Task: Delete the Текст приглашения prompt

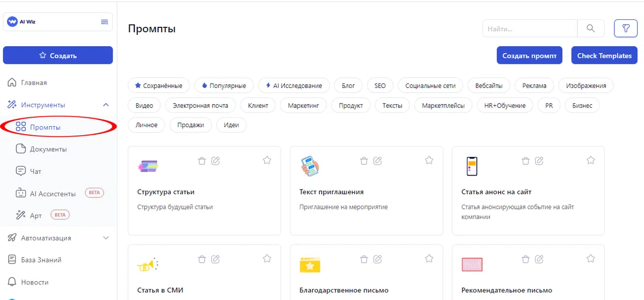Action: [x=364, y=160]
